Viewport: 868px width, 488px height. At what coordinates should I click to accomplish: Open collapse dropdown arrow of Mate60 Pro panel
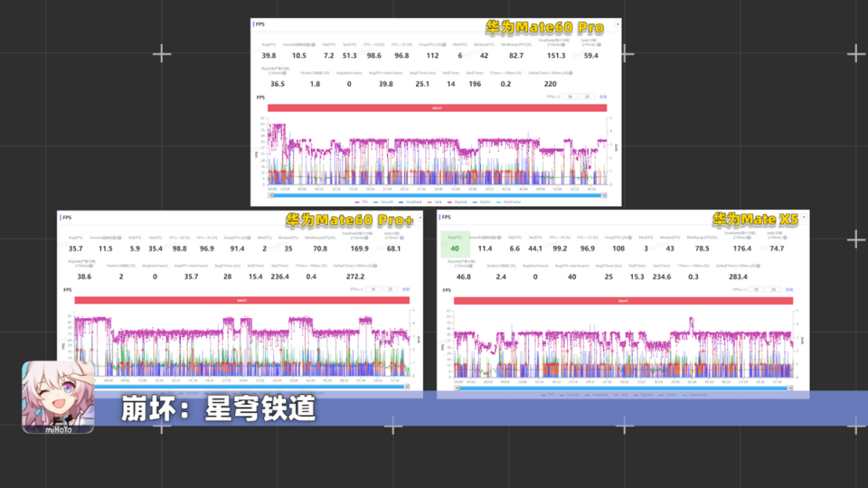618,24
